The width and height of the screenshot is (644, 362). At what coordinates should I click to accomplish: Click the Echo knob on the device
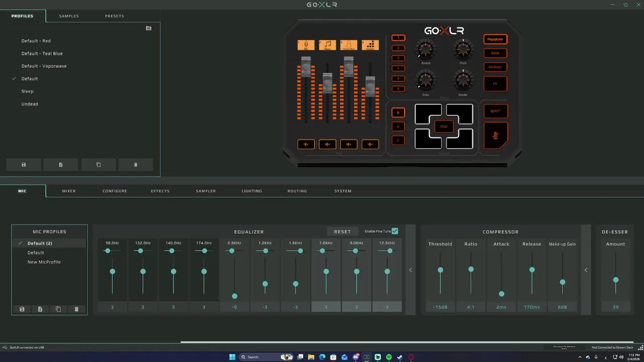click(426, 80)
